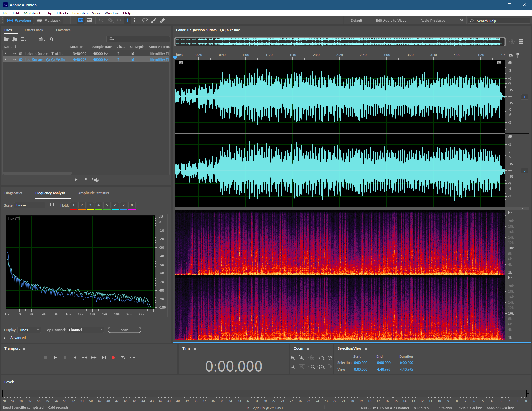Viewport: 532px width, 411px height.
Task: Move playhead to next marker in Transport
Action: pyautogui.click(x=104, y=358)
